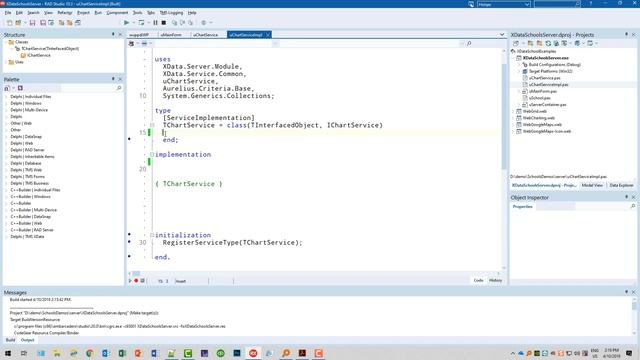Close the uChartServiceImpl editor tab

pos(268,35)
